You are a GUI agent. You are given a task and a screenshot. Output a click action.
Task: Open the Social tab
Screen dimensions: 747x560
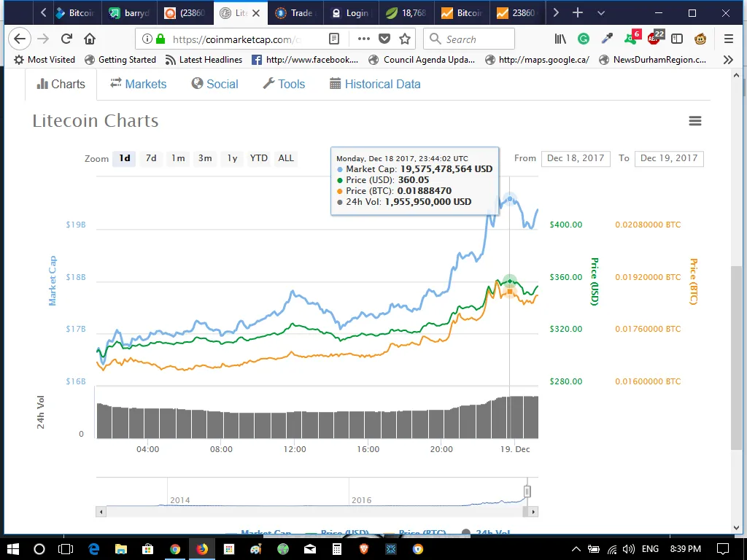tap(215, 84)
